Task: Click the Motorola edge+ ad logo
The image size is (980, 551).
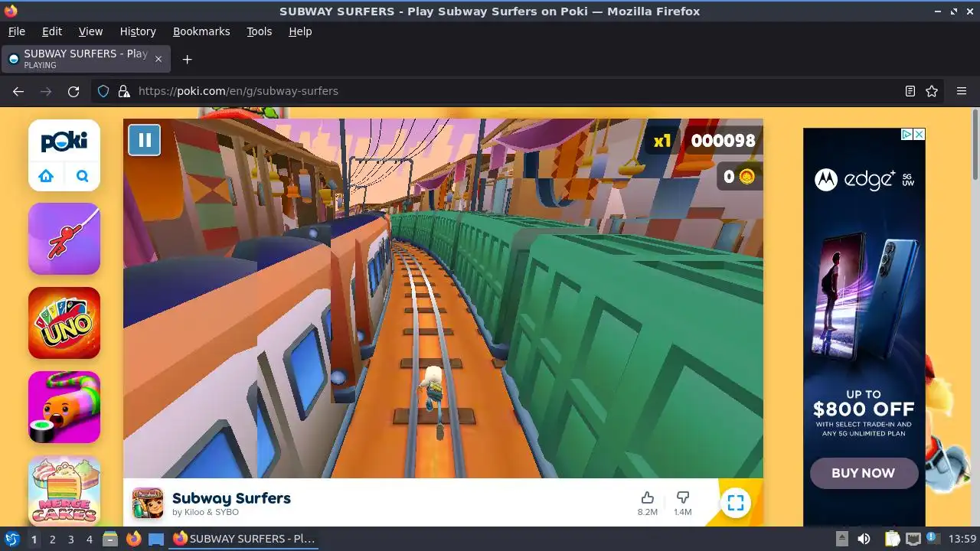Action: (864, 180)
